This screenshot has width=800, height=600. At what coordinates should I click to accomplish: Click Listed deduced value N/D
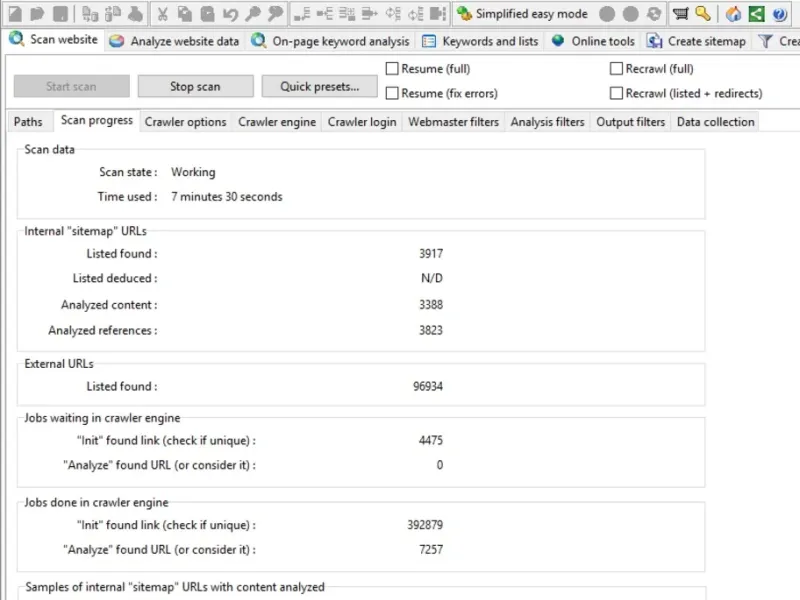(432, 278)
